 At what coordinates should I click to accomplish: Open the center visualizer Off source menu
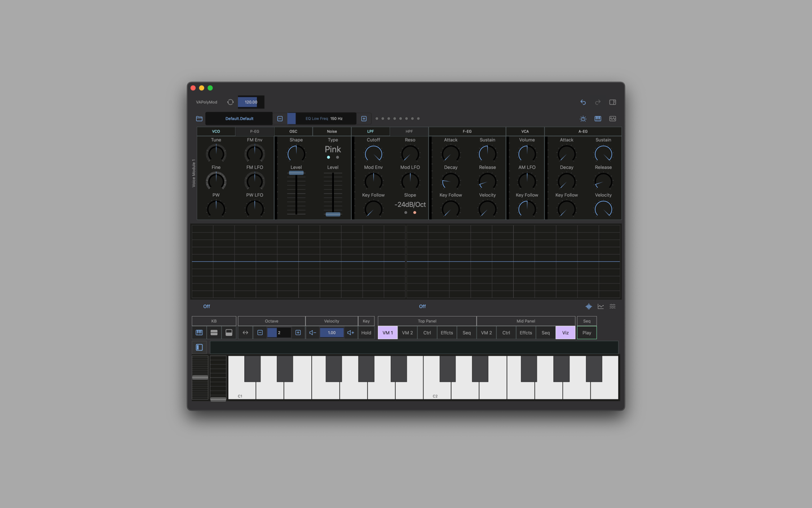click(x=422, y=306)
